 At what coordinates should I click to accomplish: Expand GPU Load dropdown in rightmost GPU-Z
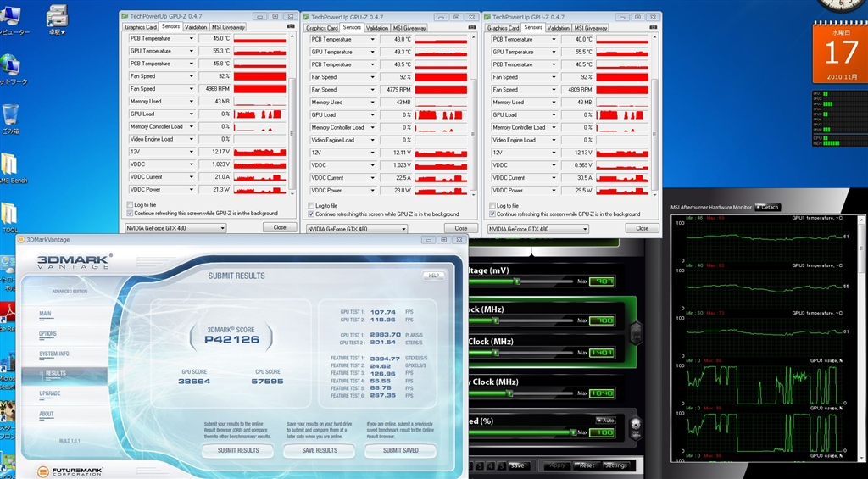coord(554,115)
